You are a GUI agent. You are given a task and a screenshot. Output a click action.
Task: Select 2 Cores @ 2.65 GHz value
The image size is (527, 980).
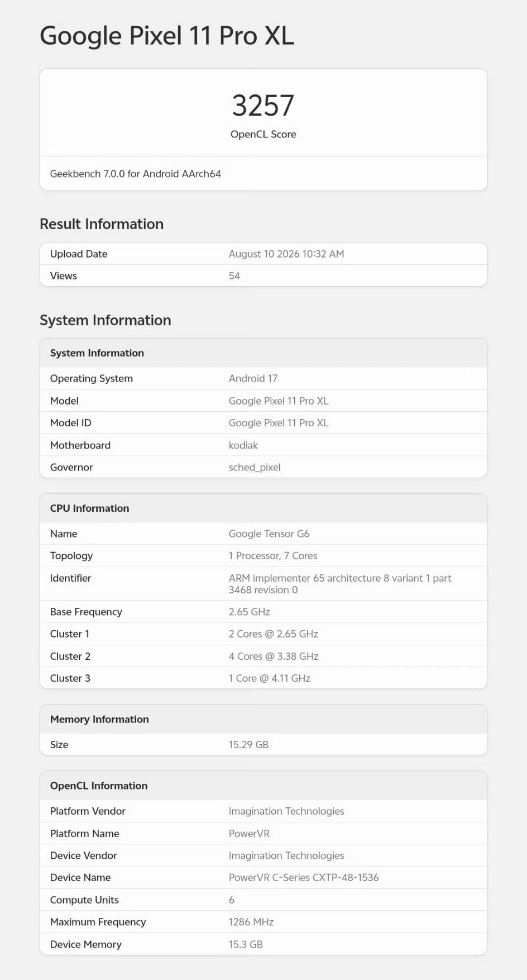click(274, 634)
